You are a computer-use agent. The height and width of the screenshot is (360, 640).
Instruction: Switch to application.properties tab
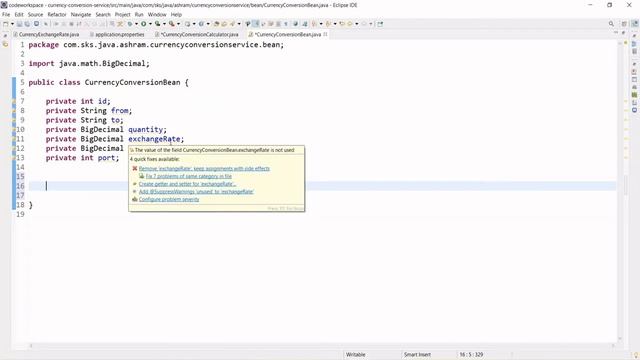117,35
